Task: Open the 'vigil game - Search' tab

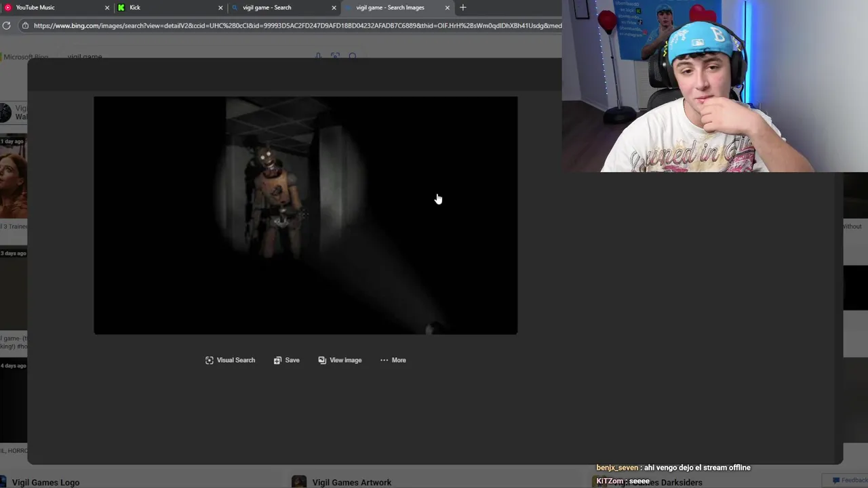Action: [283, 7]
